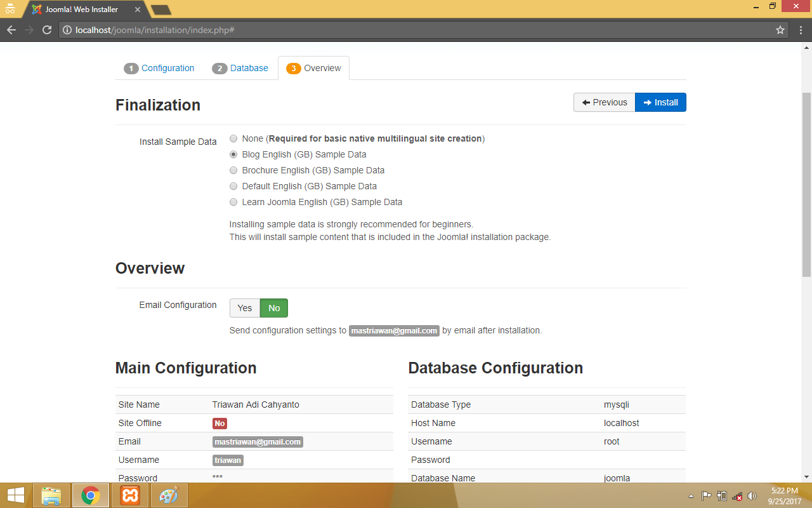812x508 pixels.
Task: Reload the page with refresh icon
Action: 46,30
